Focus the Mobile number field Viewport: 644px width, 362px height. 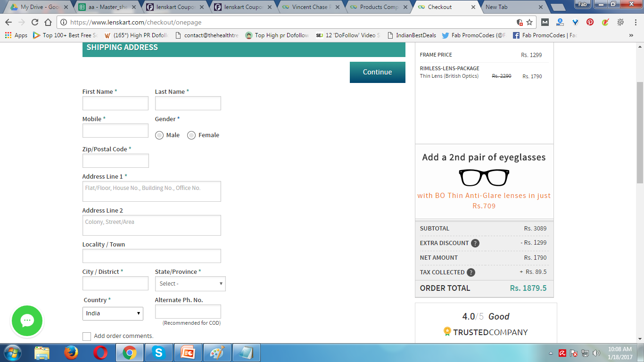[116, 131]
